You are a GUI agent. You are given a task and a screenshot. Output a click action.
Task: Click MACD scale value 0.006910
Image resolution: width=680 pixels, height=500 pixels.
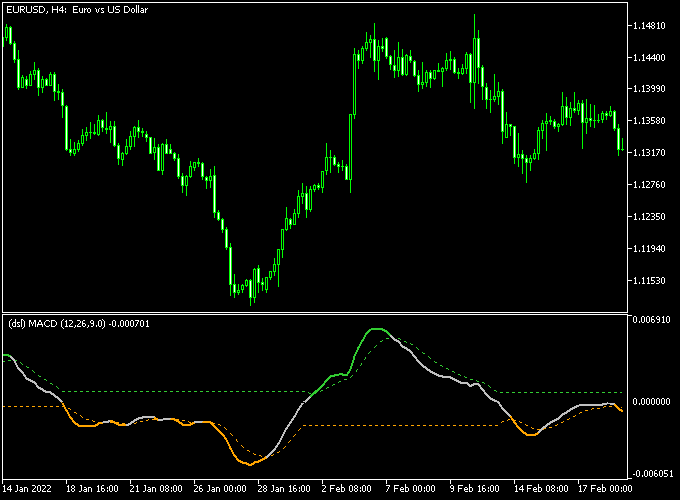651,320
